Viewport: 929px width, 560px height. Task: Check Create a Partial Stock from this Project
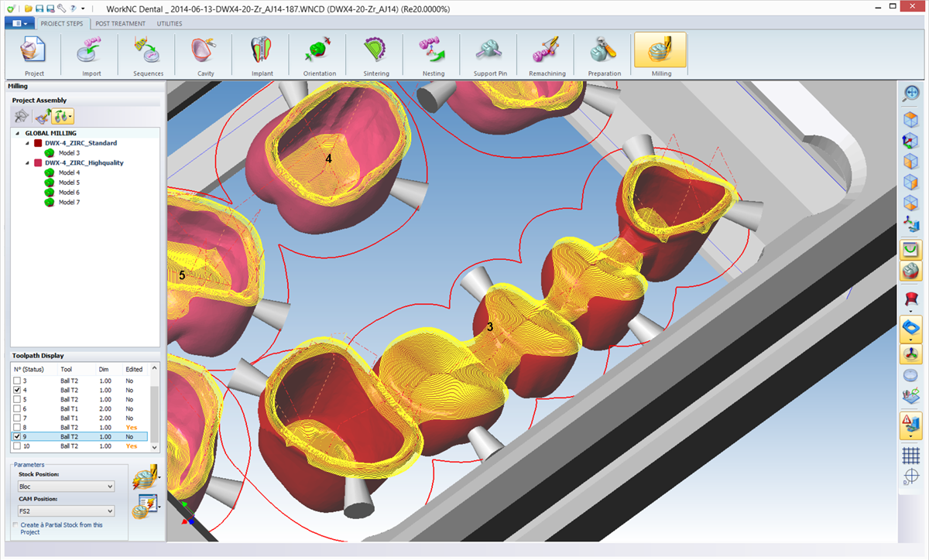point(16,525)
